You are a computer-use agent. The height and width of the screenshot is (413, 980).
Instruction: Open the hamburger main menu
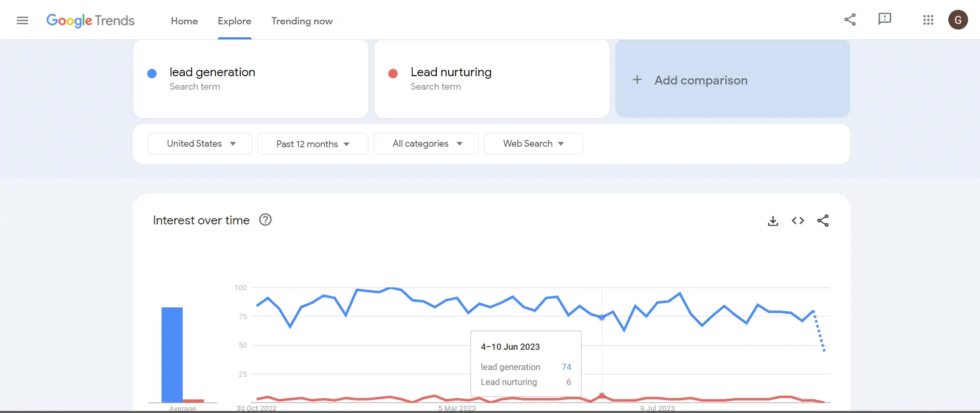(x=22, y=21)
